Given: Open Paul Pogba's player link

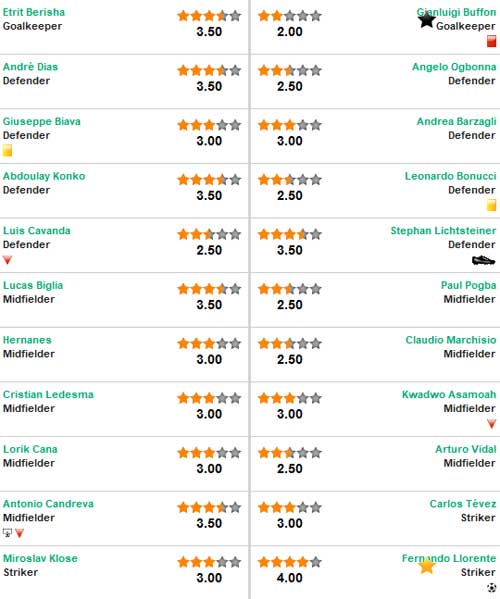Looking at the screenshot, I should (468, 285).
